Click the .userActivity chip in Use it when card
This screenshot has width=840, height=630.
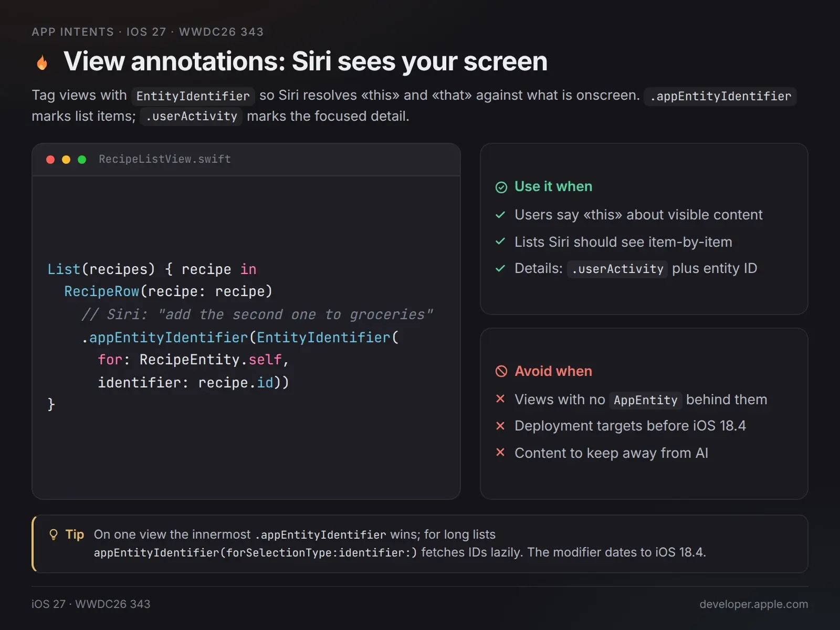(x=617, y=269)
